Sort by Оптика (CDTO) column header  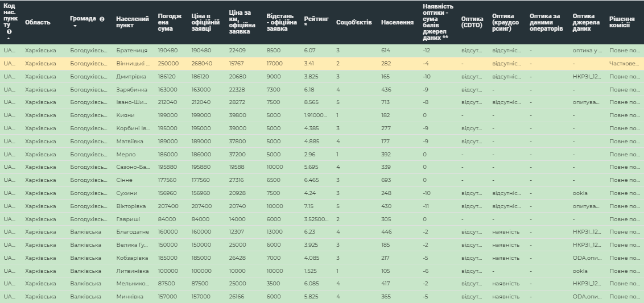tap(472, 22)
